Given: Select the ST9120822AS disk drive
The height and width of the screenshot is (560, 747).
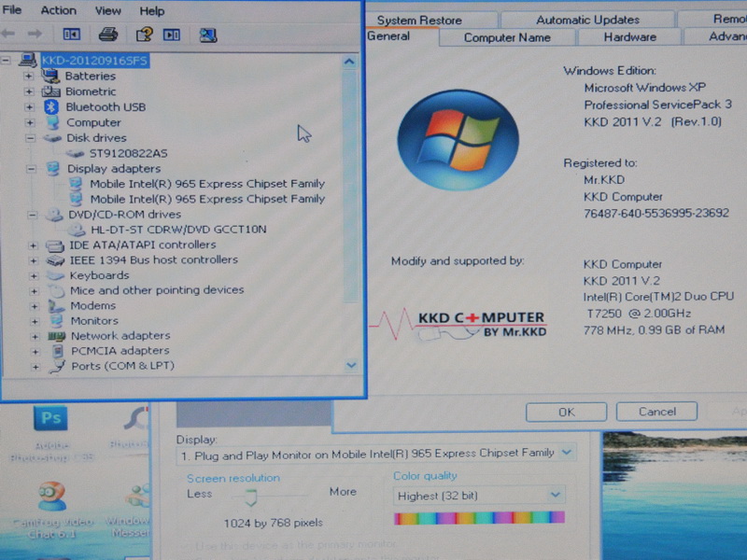Looking at the screenshot, I should click(128, 153).
